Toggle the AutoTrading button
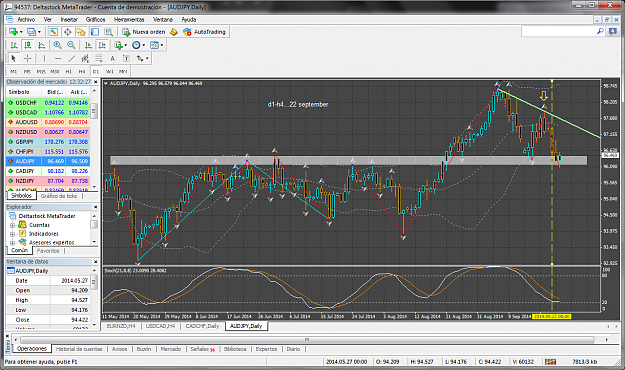The image size is (625, 370). (x=205, y=32)
